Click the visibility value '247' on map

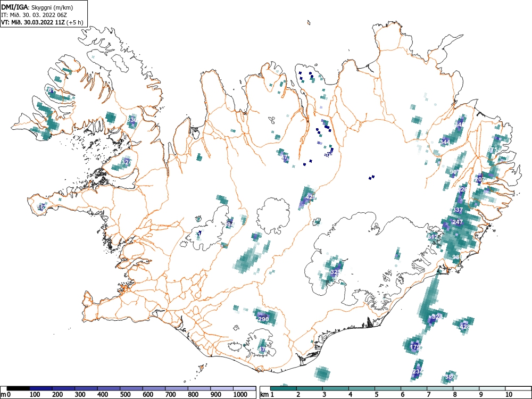458,222
